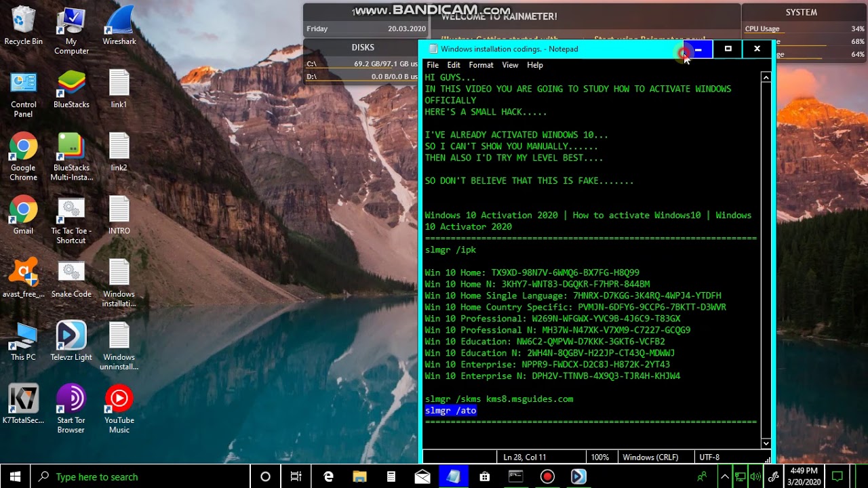
Task: Click the highlighted 'slmgr /ato' line
Action: click(451, 411)
